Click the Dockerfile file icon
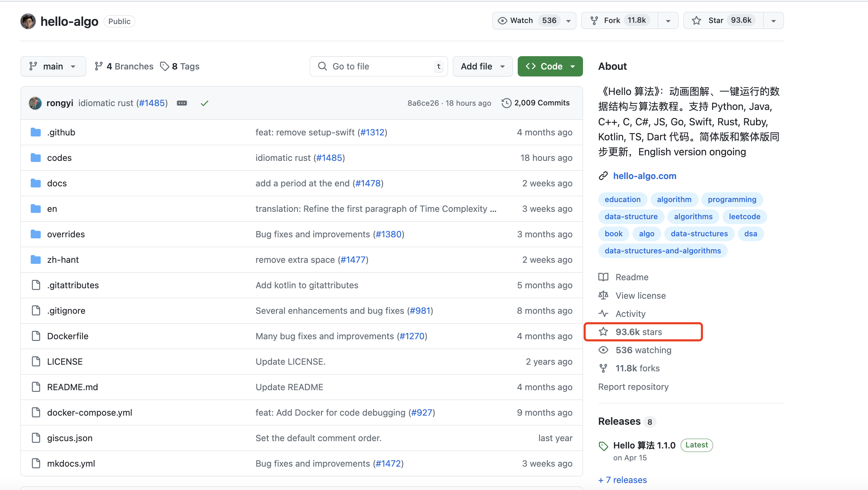Screen dimensions: 868x490 click(36, 336)
